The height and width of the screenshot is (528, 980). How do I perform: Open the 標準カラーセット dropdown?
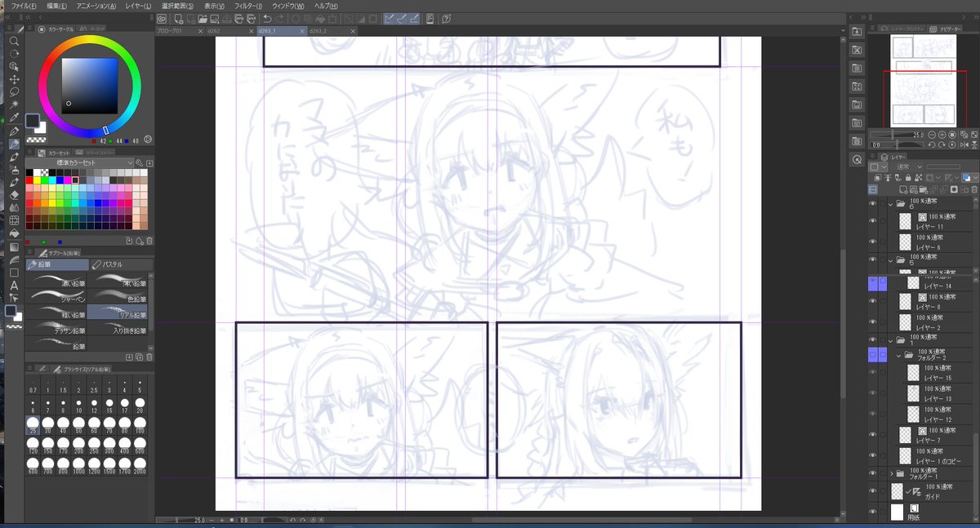tap(79, 163)
